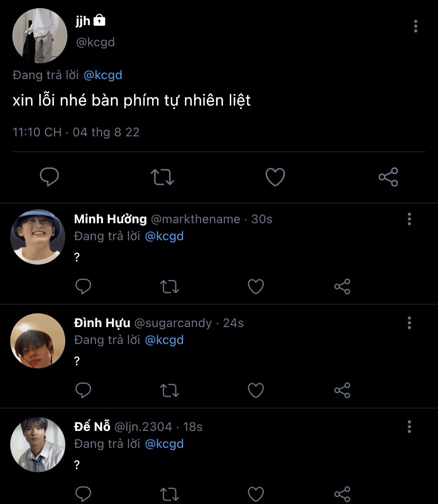Open the @kcgd link in Đế Nỗ's reply
438x504 pixels.
coord(164,444)
